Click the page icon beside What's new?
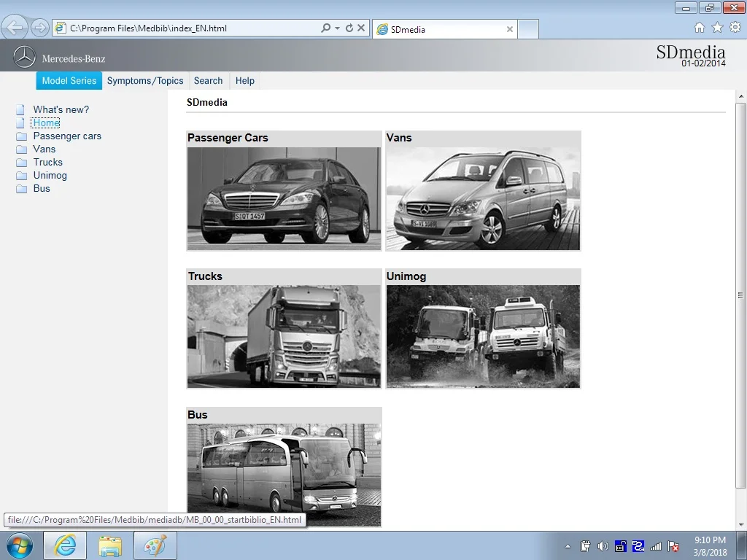 (20, 110)
